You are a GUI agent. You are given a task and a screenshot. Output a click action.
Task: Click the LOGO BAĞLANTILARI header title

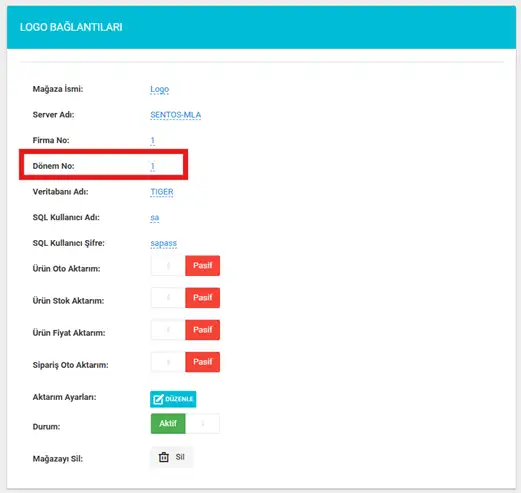click(71, 27)
